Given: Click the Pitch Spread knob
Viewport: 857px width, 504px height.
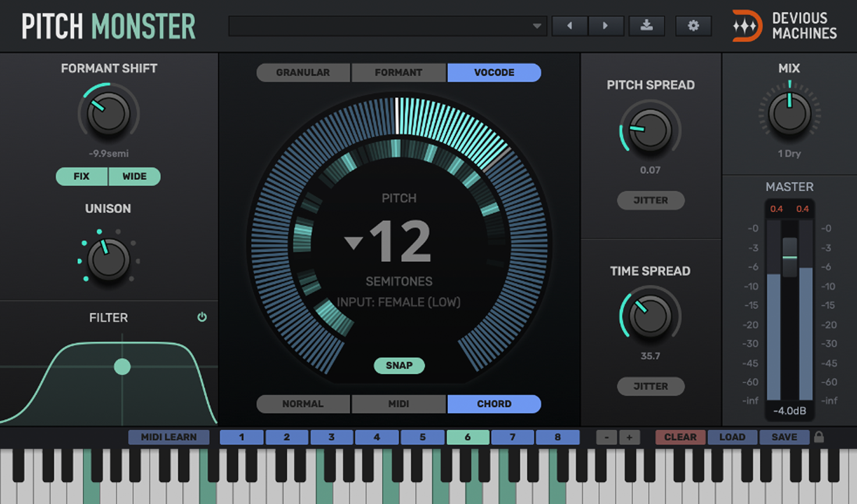Looking at the screenshot, I should point(650,130).
